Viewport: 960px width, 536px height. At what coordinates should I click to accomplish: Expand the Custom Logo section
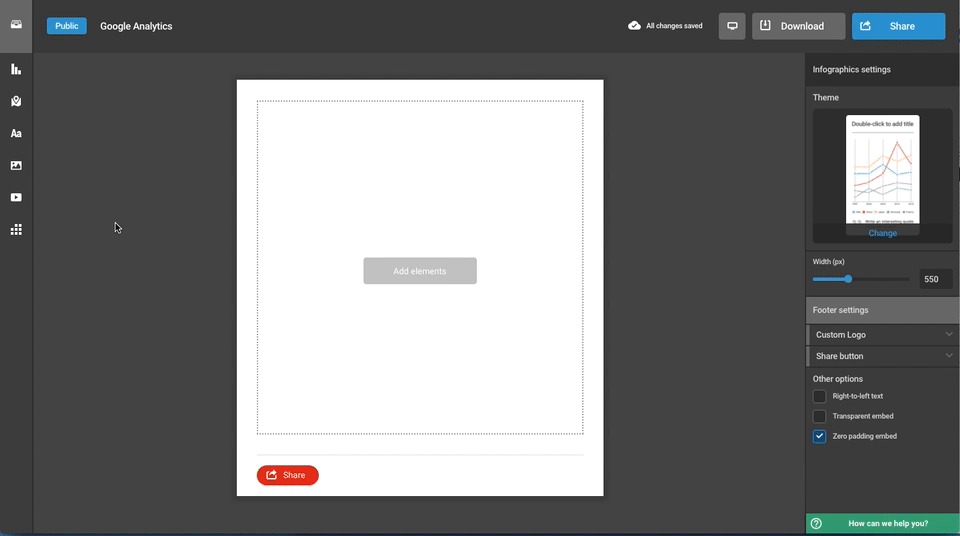pyautogui.click(x=881, y=335)
